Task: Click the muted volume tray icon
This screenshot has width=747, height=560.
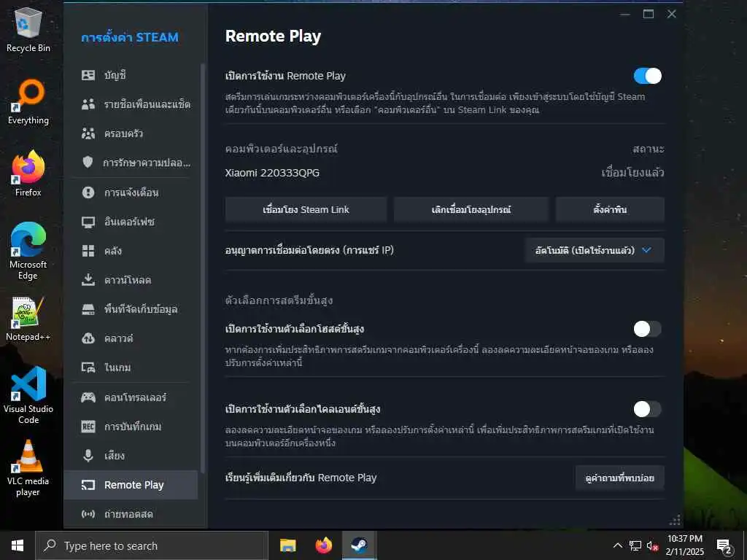Action: [x=653, y=545]
